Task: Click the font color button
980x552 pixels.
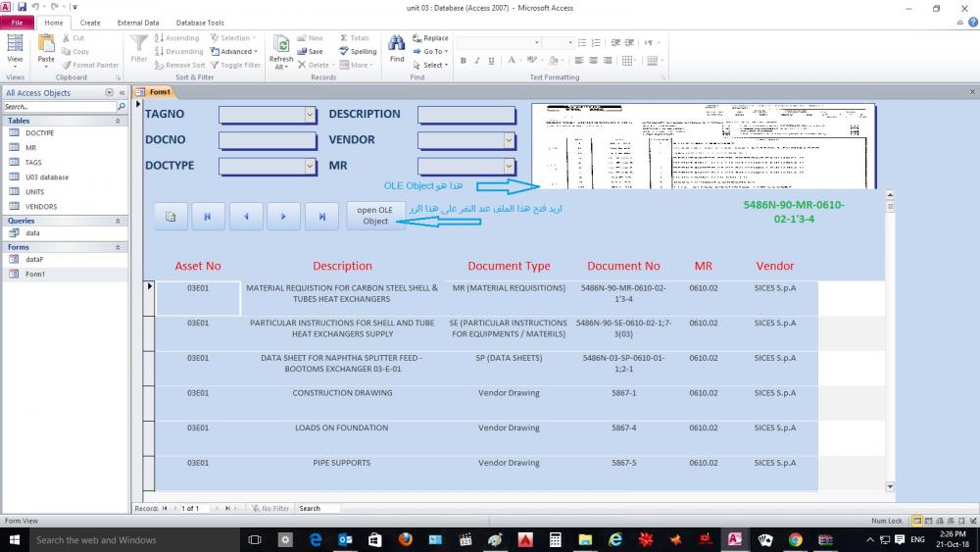Action: [x=512, y=61]
